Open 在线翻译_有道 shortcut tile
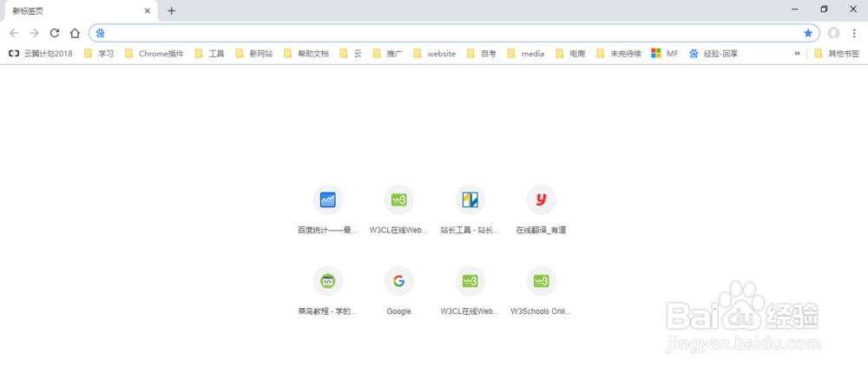The height and width of the screenshot is (373, 868). click(x=541, y=210)
